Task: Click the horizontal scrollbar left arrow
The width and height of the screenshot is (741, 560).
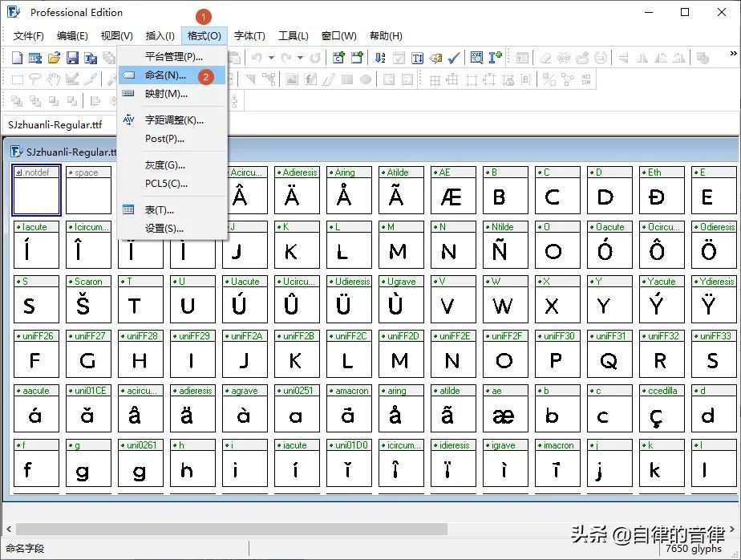Action: (x=10, y=529)
